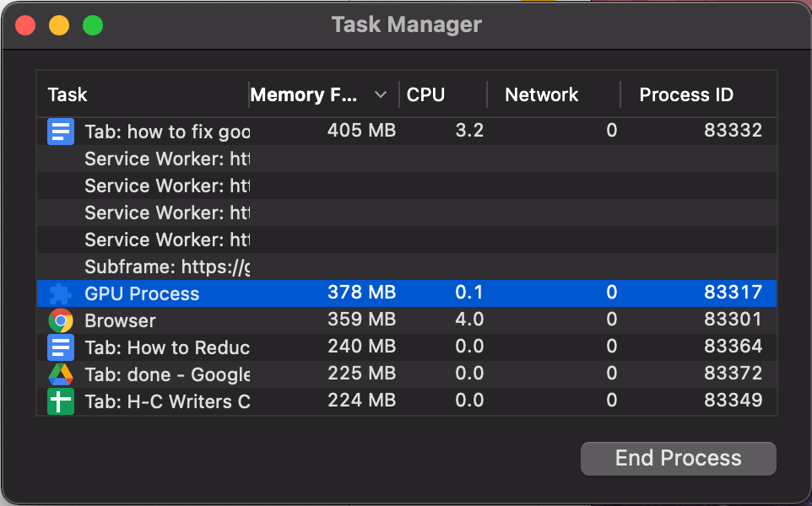Click the Docs icon for "How to Reduc" tab
The height and width of the screenshot is (506, 812).
tap(61, 347)
